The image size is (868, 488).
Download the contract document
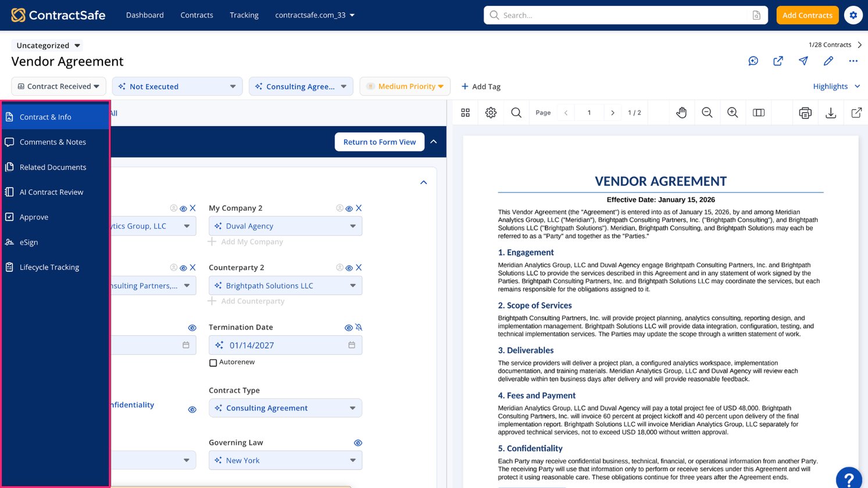click(x=831, y=113)
